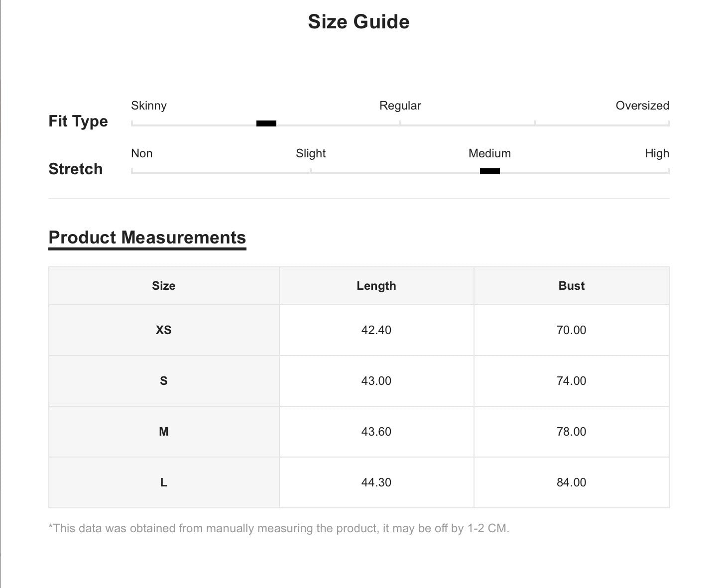
Task: Click the Oversized label on Fit Type scale
Action: 642,106
